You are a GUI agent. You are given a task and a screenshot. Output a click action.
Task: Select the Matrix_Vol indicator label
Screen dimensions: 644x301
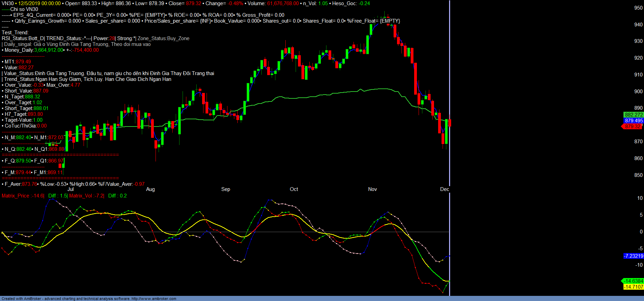pos(86,196)
